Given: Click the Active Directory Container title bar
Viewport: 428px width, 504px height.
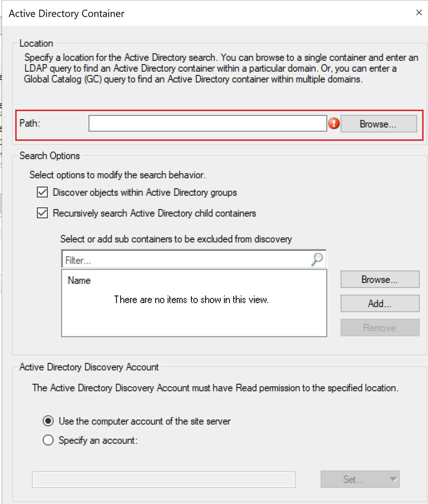Looking at the screenshot, I should pyautogui.click(x=194, y=13).
